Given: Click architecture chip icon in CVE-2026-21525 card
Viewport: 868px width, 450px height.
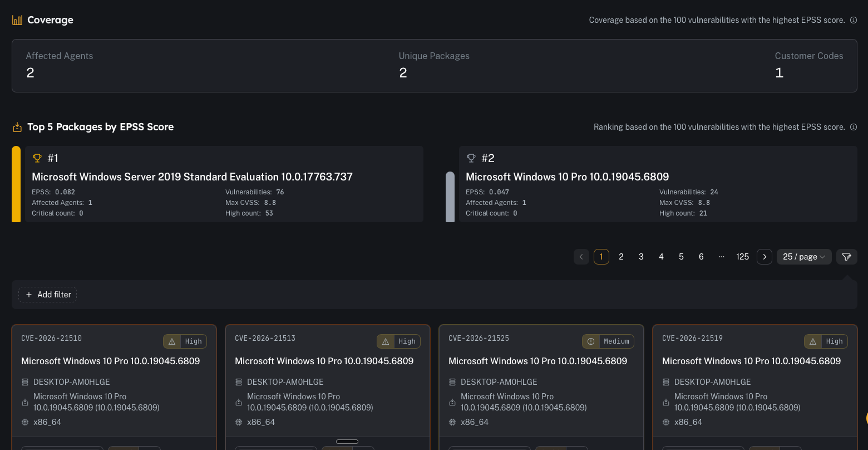Looking at the screenshot, I should click(x=452, y=422).
